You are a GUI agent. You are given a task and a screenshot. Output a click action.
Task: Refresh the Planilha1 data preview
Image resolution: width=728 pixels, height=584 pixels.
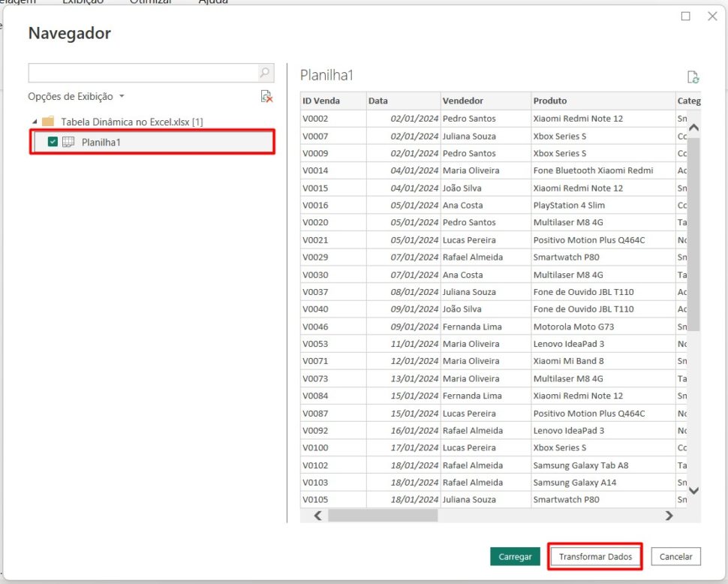pos(693,76)
